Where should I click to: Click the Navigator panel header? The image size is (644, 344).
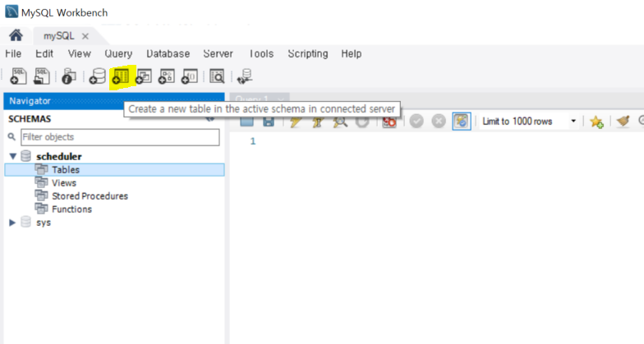[x=113, y=101]
